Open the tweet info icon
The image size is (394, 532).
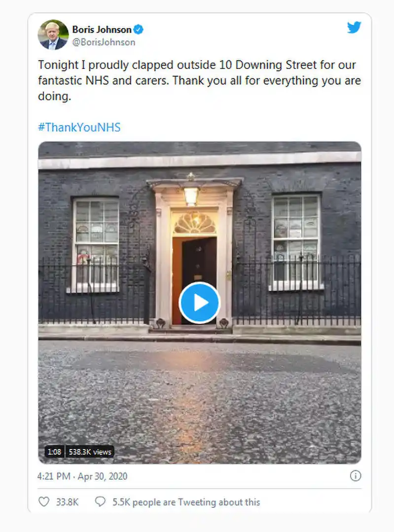coord(355,476)
